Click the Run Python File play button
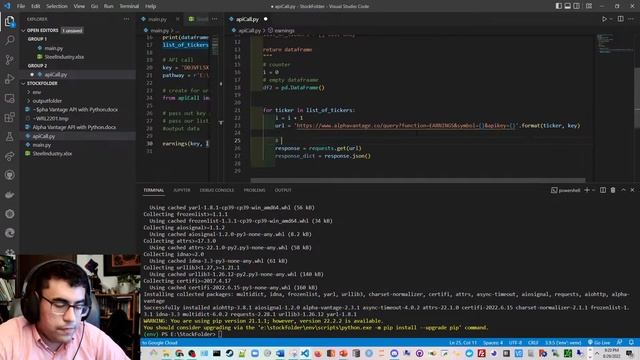The image size is (640, 360). tap(604, 19)
